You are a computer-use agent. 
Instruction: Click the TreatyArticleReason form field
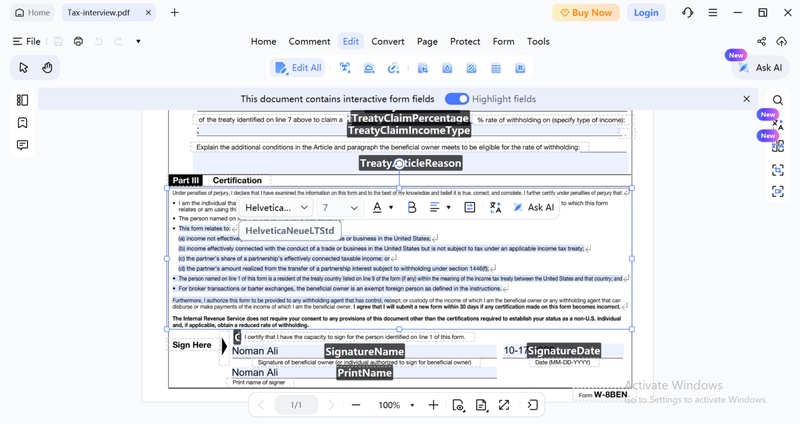411,163
